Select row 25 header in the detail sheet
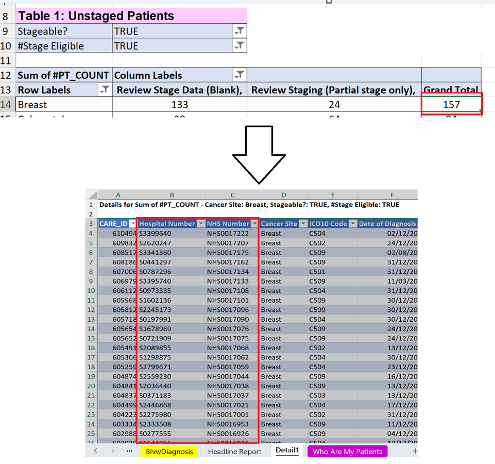The height and width of the screenshot is (464, 495). coord(91,433)
